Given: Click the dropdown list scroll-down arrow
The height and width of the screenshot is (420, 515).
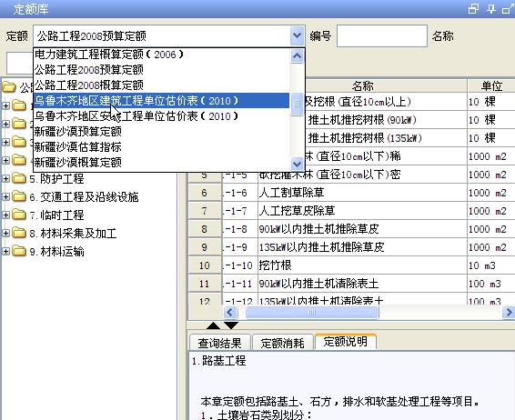Looking at the screenshot, I should point(297,163).
